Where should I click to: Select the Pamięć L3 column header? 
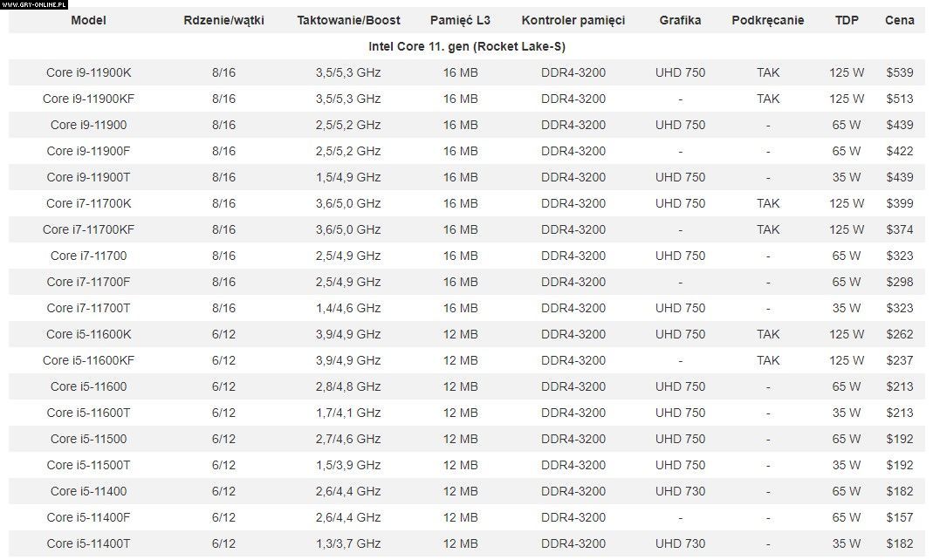point(460,20)
